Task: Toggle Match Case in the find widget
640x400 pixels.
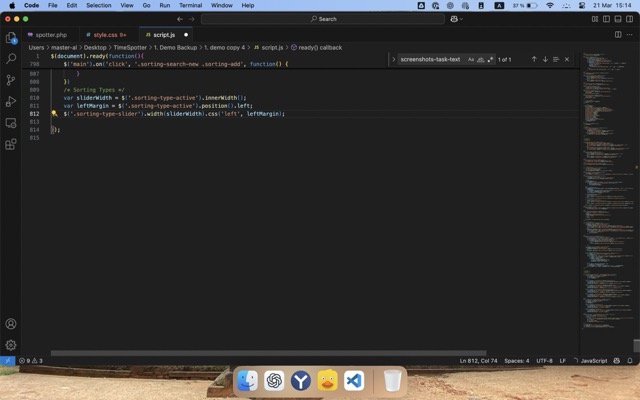Action: [471, 59]
